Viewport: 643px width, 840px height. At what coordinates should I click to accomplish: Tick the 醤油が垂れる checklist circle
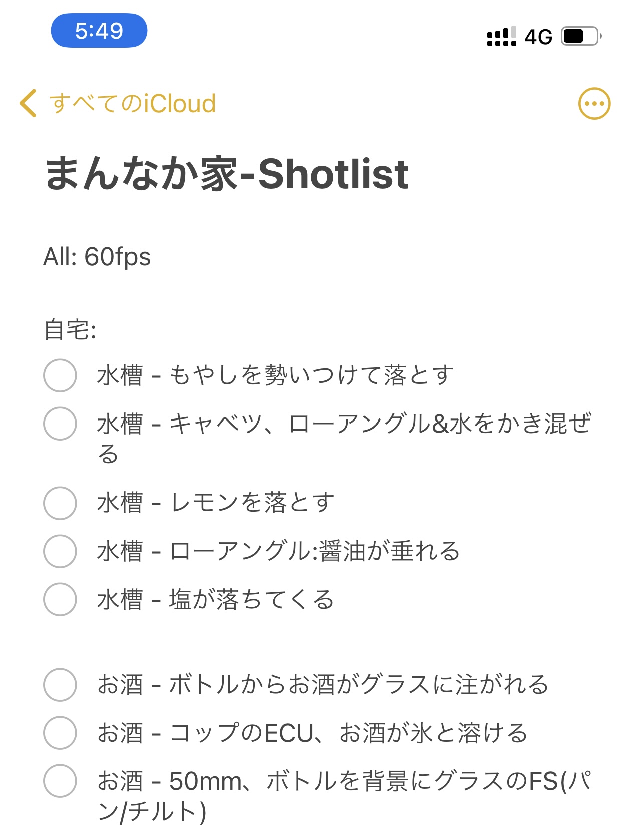tap(60, 551)
